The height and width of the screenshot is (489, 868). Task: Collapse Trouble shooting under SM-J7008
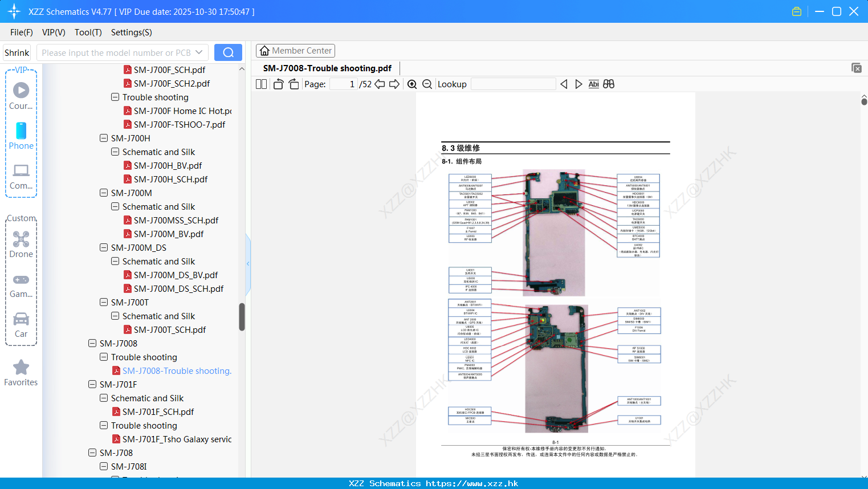tap(104, 357)
